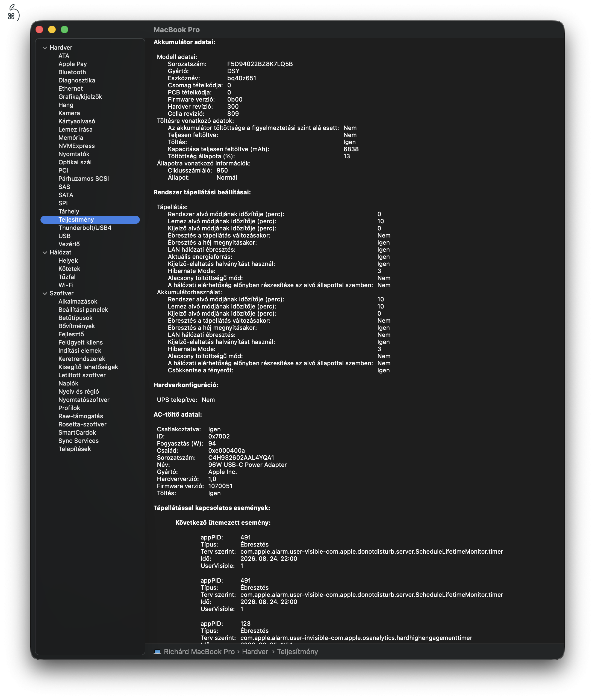Select Kártyaolvasó entry
The image size is (595, 700).
tap(77, 121)
